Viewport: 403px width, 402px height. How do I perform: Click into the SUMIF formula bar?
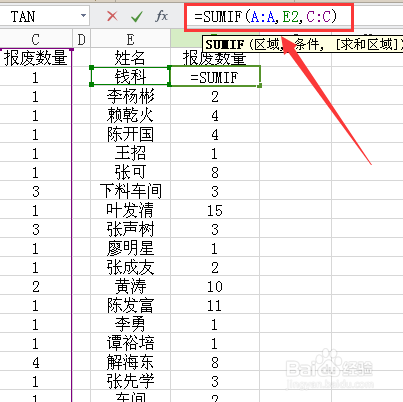268,16
